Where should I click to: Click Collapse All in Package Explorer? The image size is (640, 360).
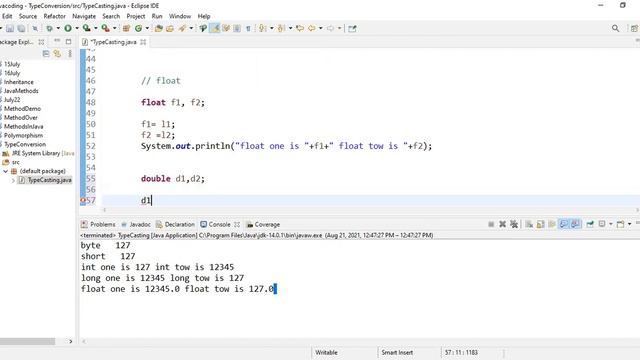[x=46, y=53]
